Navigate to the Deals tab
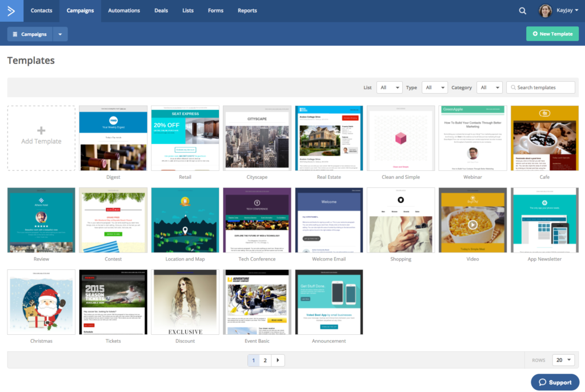The image size is (585, 392). coord(161,10)
